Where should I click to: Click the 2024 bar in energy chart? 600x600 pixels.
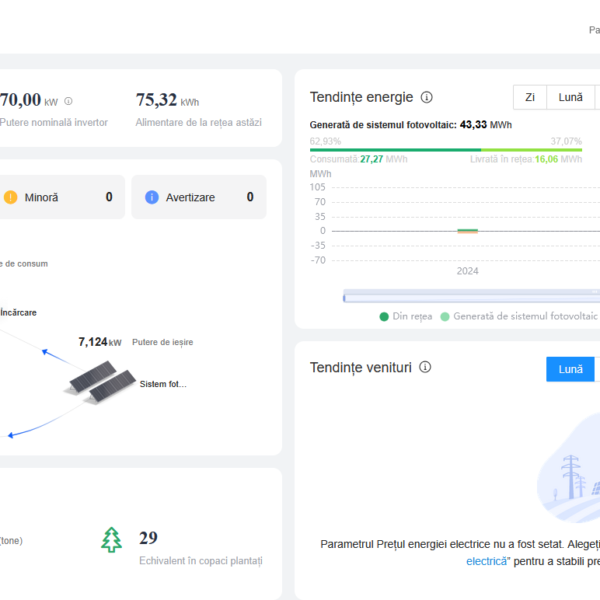pos(467,231)
